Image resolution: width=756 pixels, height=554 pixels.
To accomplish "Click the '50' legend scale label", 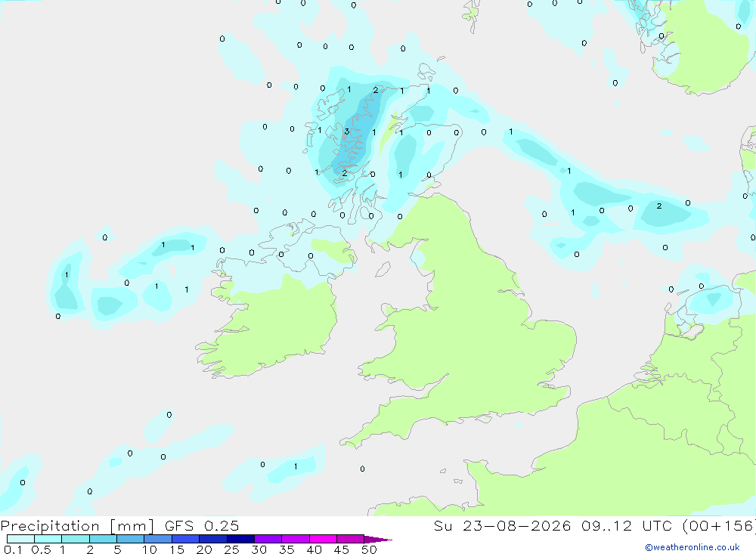I will pos(369,549).
